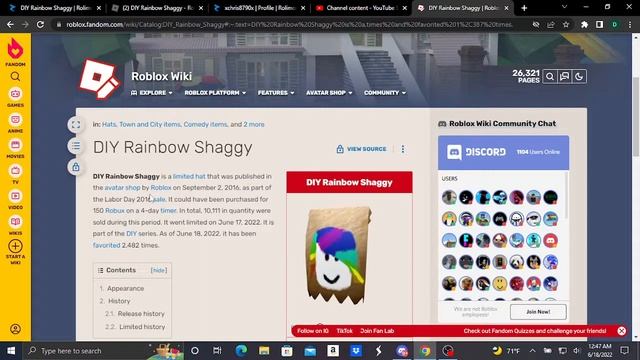
Task: Follow the 'avatar shop' link
Action: click(x=122, y=188)
